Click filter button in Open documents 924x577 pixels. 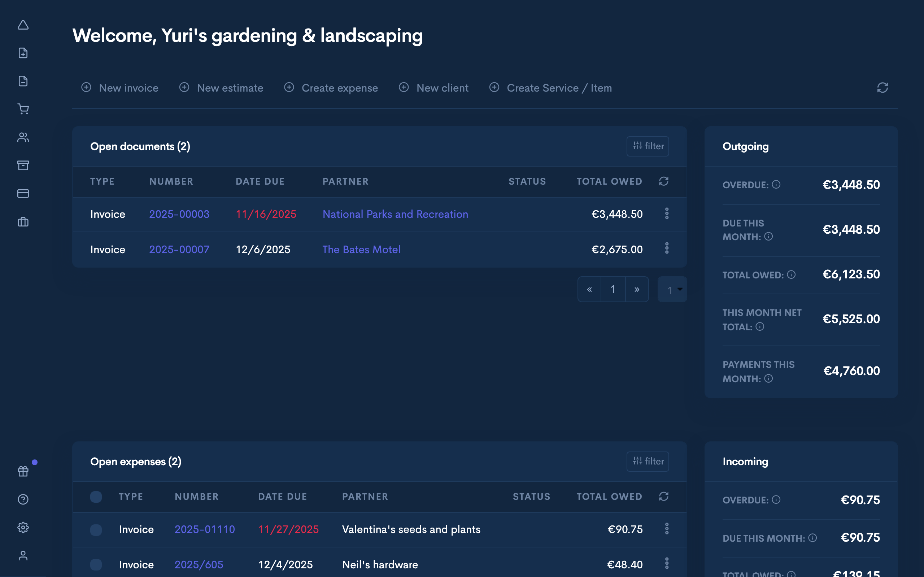(648, 146)
